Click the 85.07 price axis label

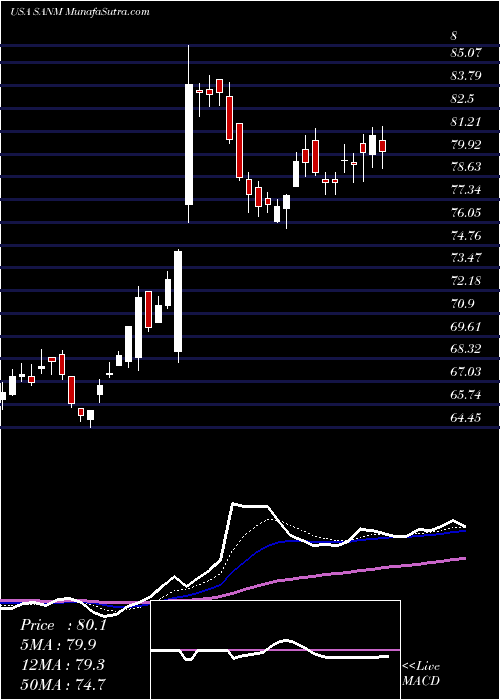(x=467, y=54)
